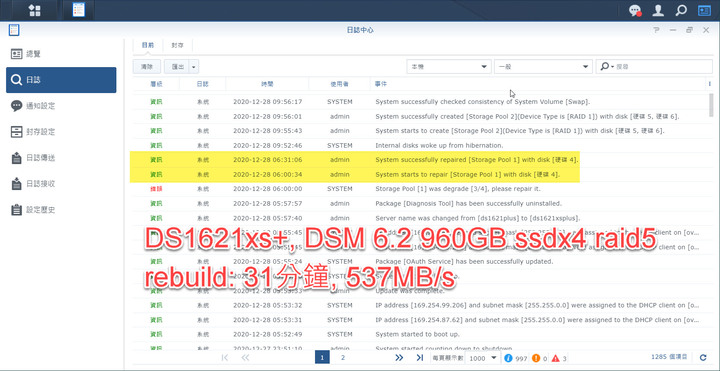Open the DSM main menu icon
720x371 pixels.
[34, 10]
